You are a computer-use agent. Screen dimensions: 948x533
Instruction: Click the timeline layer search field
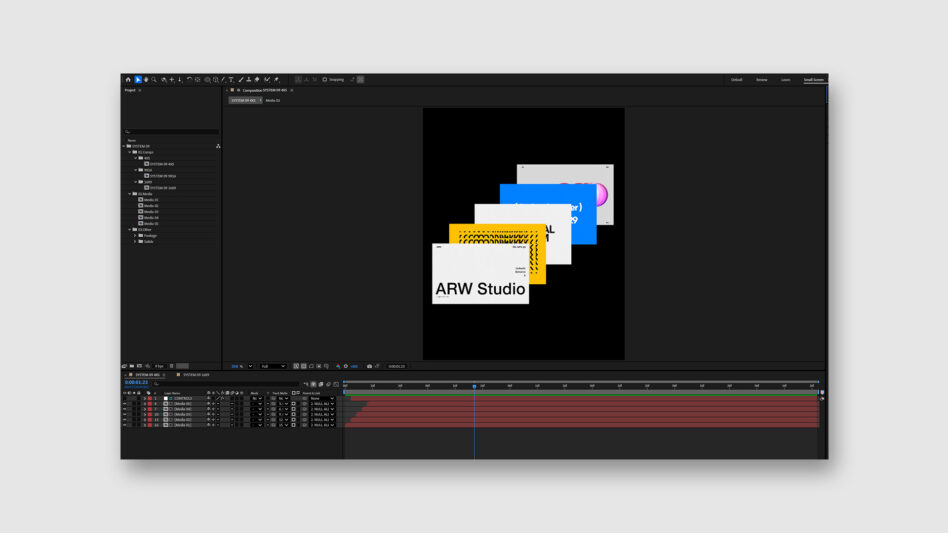[226, 384]
